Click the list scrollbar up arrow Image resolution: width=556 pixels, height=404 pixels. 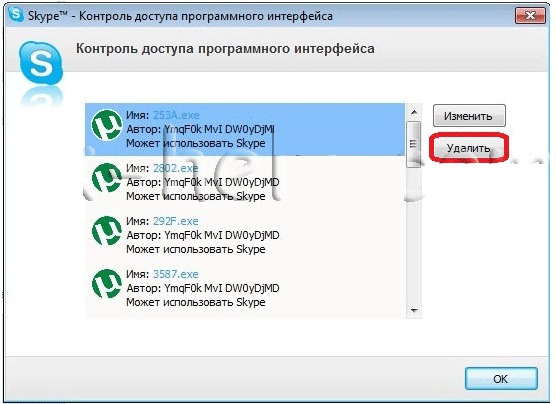tap(413, 113)
